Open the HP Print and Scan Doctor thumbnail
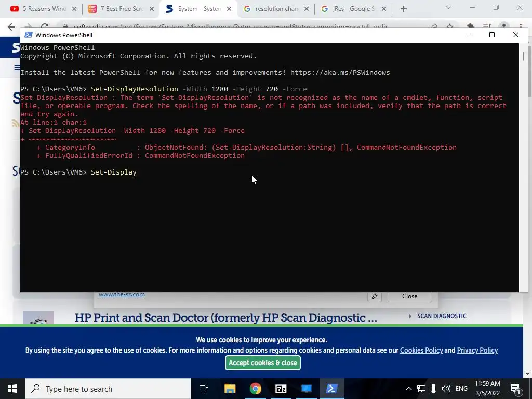 (38, 317)
